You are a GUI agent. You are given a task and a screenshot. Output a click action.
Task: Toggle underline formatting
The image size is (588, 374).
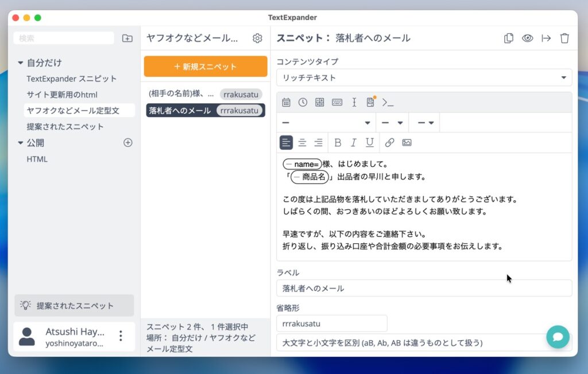tap(370, 143)
